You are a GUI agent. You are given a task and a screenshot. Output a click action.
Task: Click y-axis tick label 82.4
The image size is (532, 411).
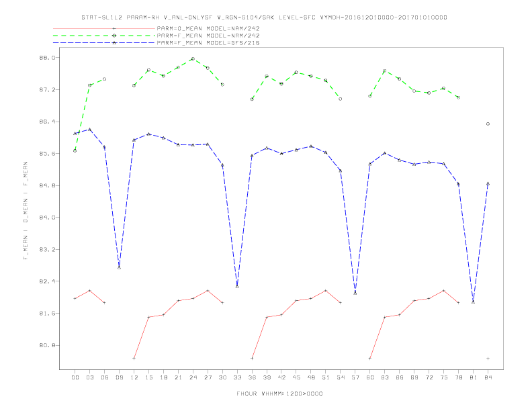pyautogui.click(x=47, y=281)
